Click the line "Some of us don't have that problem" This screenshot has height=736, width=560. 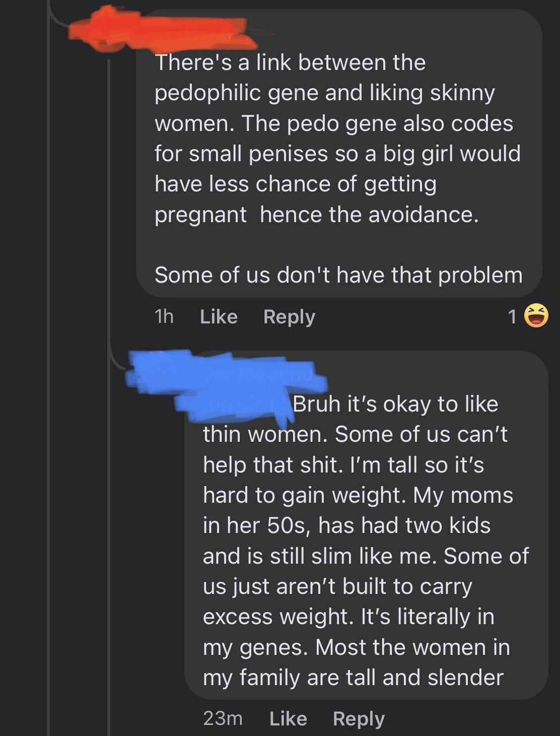[338, 275]
